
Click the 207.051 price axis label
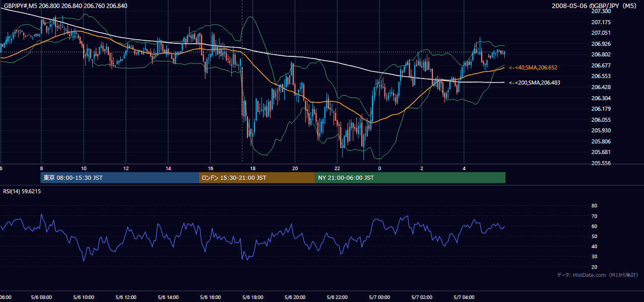[601, 33]
